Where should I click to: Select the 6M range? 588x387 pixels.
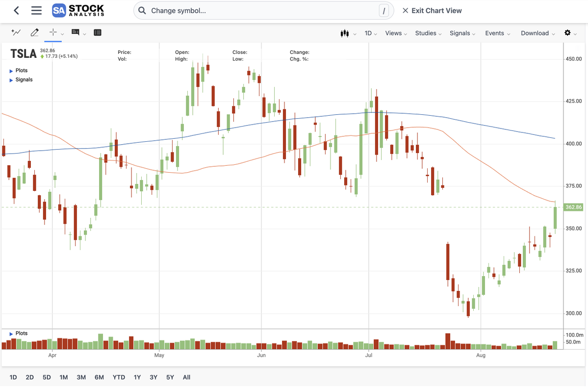coord(99,377)
